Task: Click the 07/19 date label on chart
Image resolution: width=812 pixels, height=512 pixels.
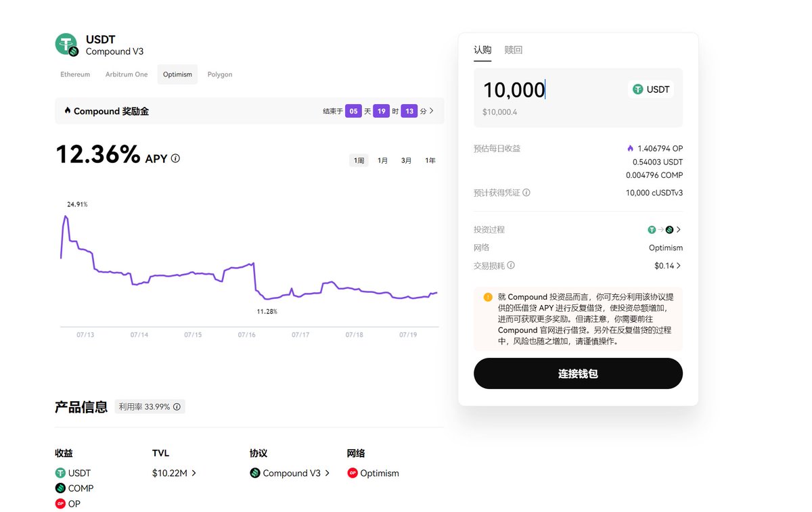Action: click(409, 335)
